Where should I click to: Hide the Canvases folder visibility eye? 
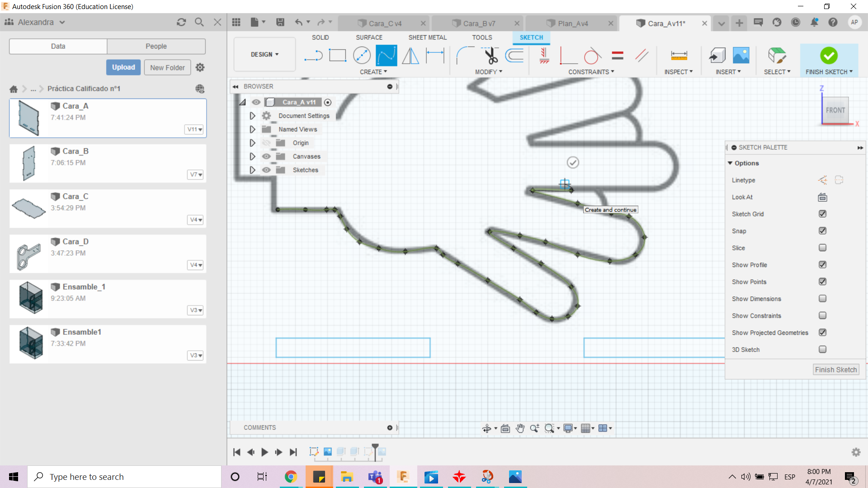point(266,156)
